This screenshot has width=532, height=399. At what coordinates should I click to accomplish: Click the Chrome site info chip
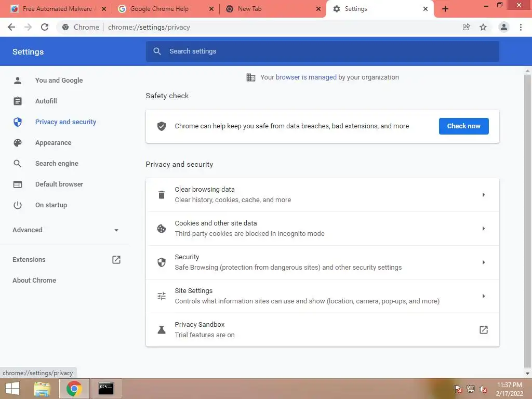(x=81, y=27)
